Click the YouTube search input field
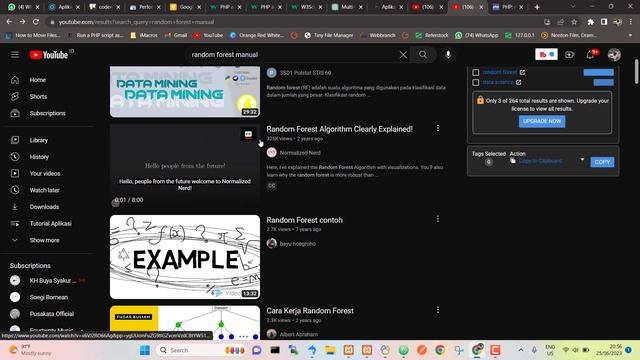640x360 pixels. click(x=294, y=55)
